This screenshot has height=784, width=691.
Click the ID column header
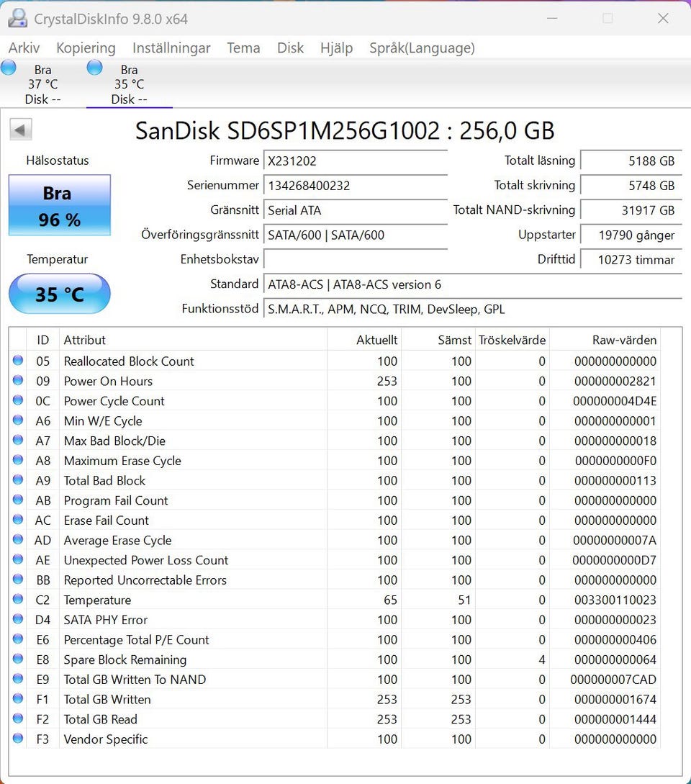coord(43,340)
